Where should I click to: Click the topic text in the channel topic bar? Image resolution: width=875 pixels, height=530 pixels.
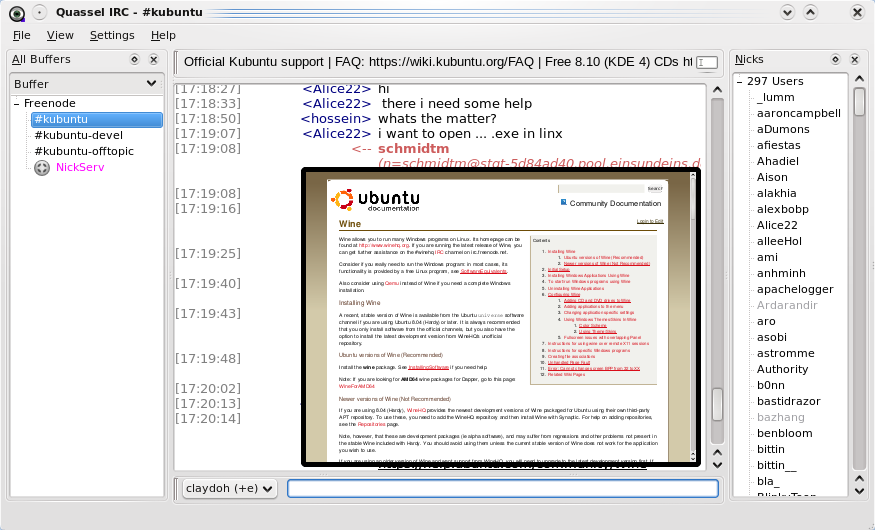(438, 62)
